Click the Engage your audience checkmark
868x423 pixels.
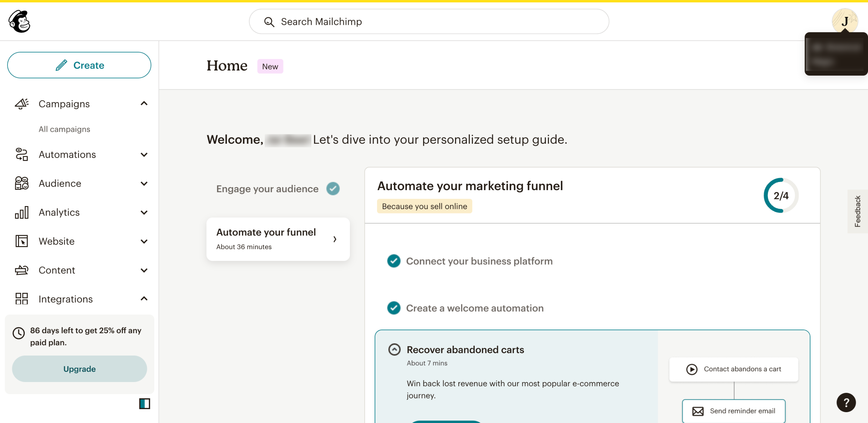click(x=333, y=189)
